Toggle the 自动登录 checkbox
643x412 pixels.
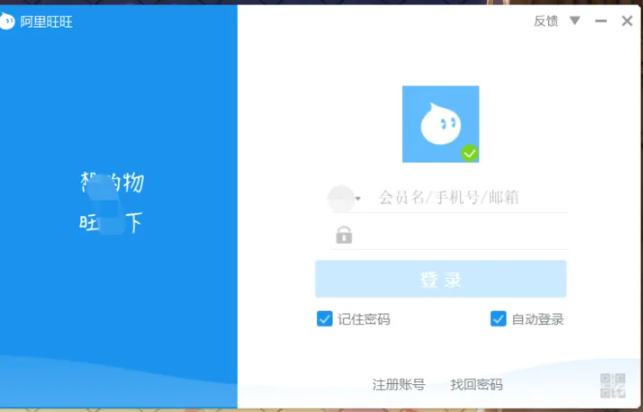498,319
